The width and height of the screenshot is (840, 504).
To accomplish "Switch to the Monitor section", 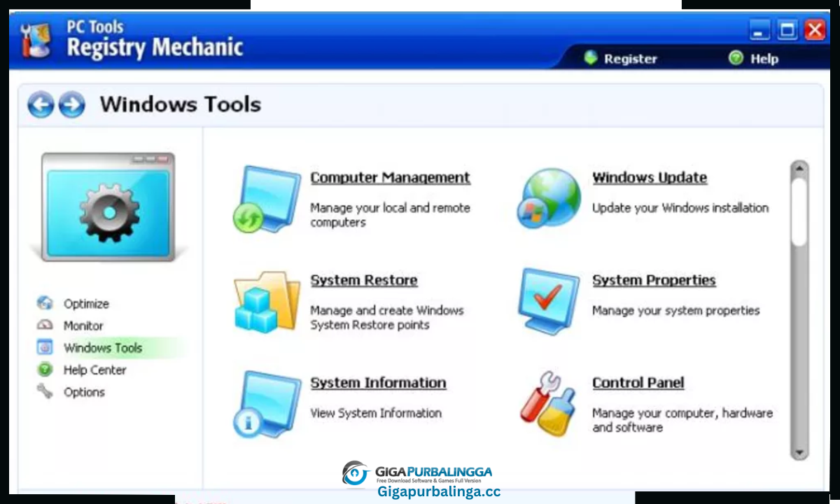I will click(x=83, y=325).
